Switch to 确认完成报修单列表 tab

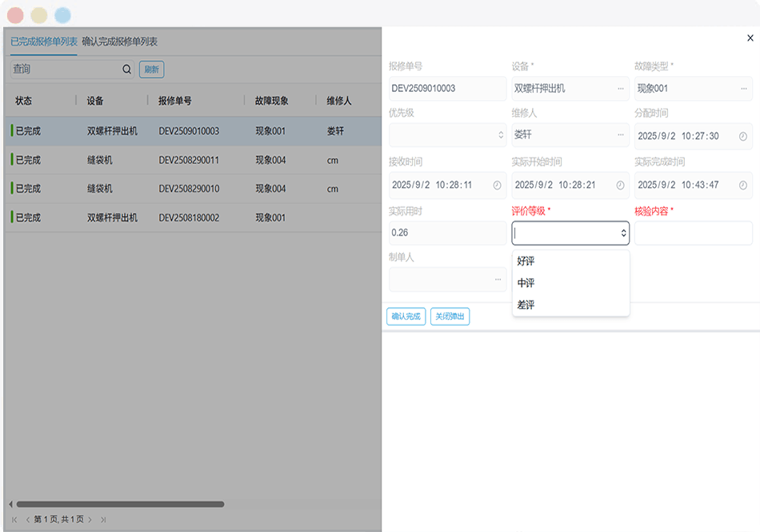120,42
